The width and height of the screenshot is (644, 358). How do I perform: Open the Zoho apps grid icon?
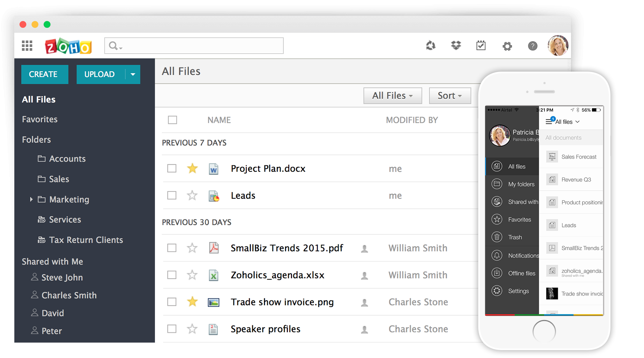point(26,45)
